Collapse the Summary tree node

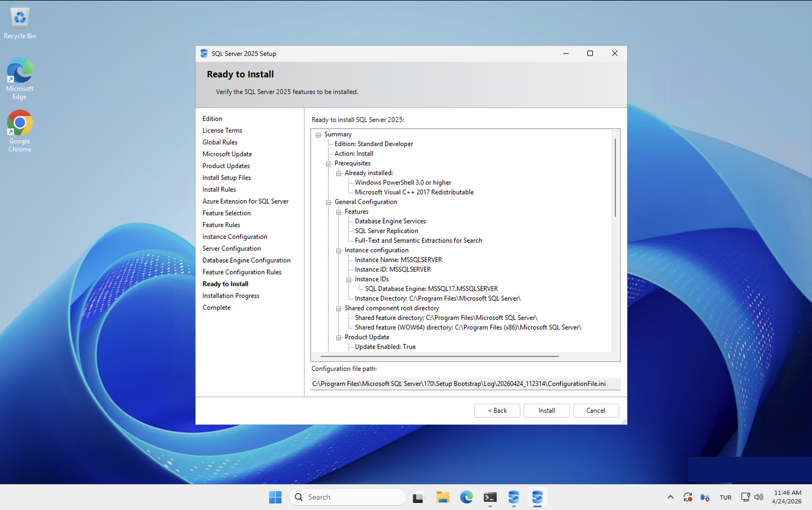pyautogui.click(x=318, y=135)
